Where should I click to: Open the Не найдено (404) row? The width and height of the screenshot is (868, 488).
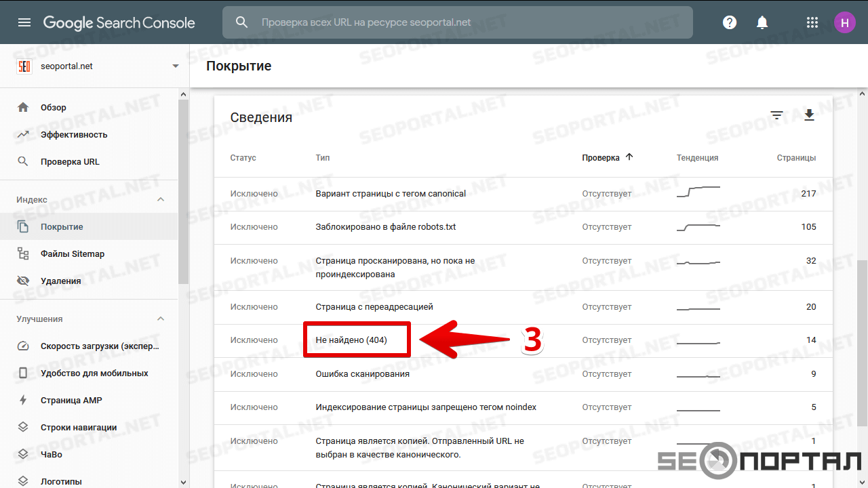coord(351,340)
